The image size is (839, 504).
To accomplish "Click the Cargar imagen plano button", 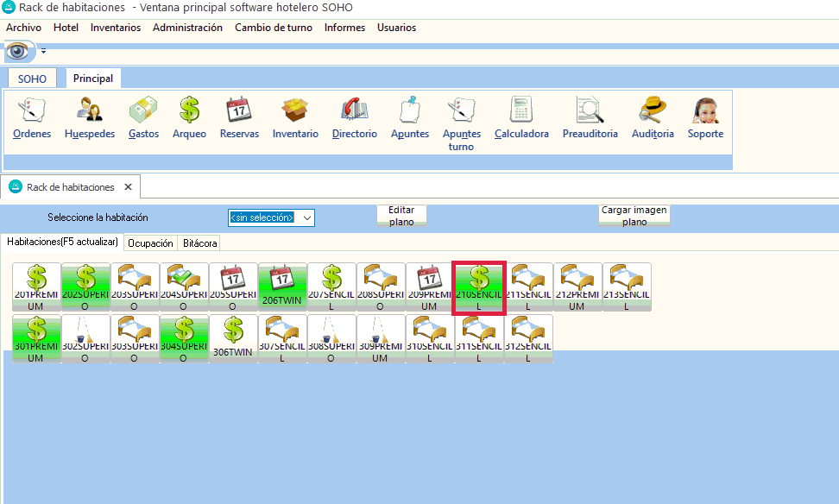I will pyautogui.click(x=634, y=216).
